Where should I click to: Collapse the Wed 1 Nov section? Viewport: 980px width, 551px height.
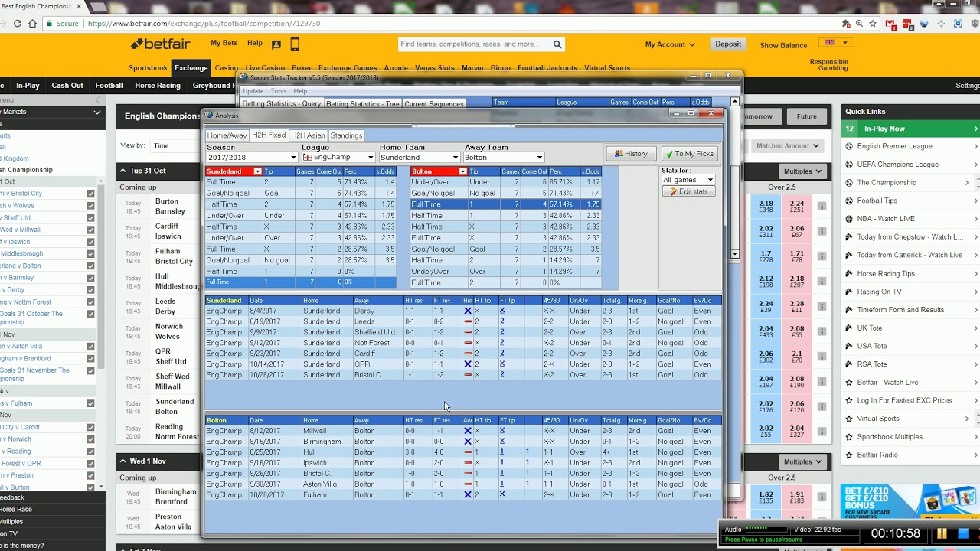123,461
